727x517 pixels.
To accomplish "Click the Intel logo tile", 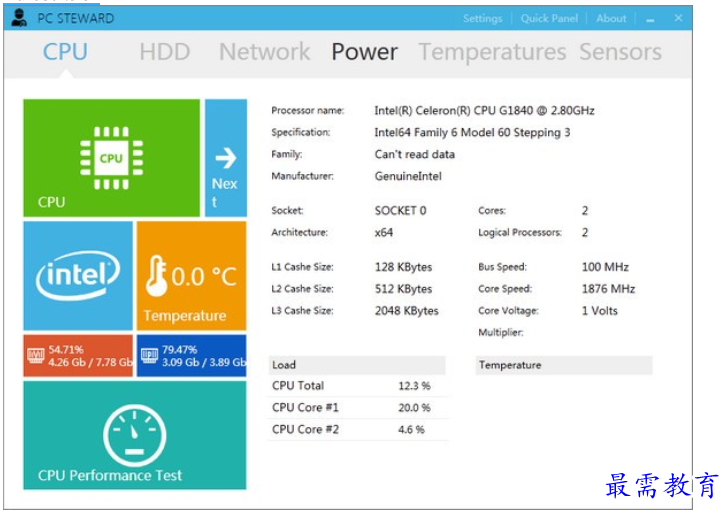I will [78, 275].
